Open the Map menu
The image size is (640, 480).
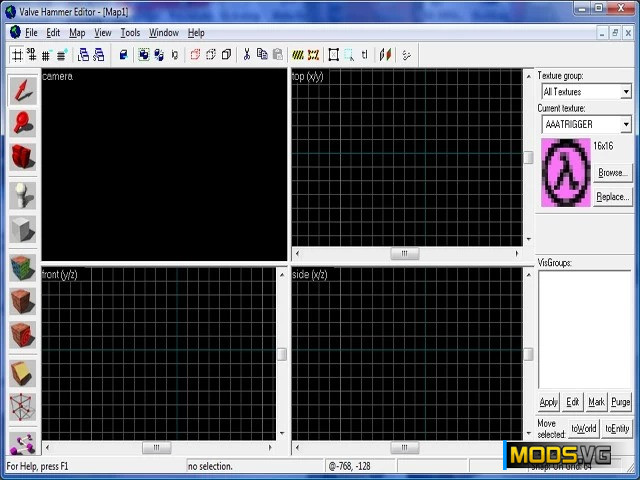(x=77, y=33)
